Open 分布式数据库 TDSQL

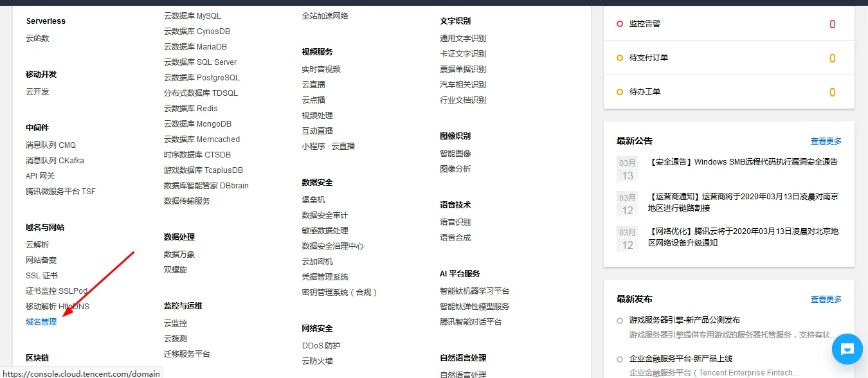point(201,93)
